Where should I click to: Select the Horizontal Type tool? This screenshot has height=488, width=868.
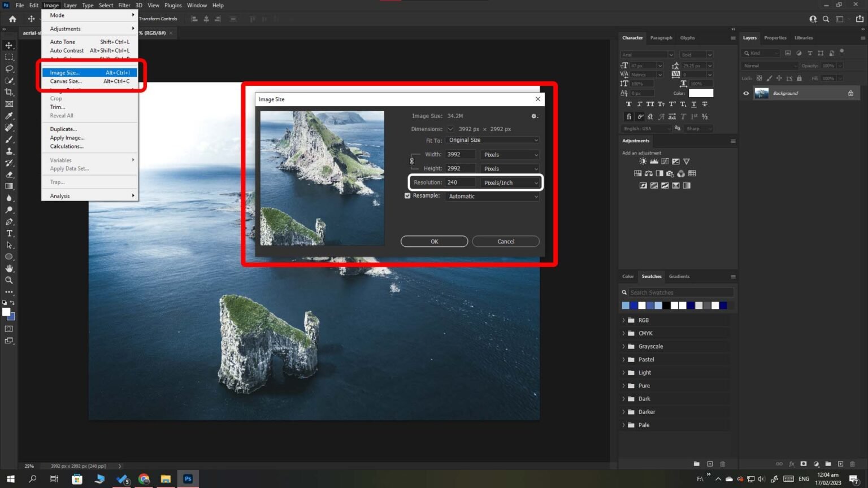(8, 233)
